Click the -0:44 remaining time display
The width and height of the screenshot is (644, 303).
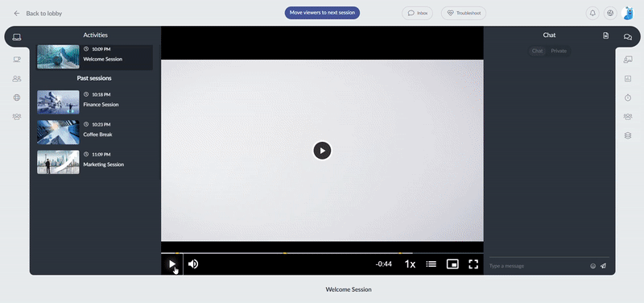click(383, 264)
